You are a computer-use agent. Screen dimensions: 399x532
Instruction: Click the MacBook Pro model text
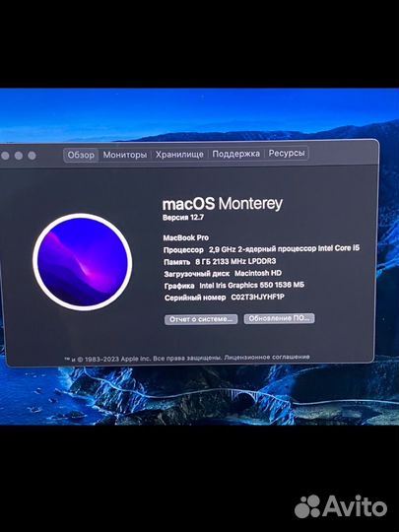click(x=185, y=237)
